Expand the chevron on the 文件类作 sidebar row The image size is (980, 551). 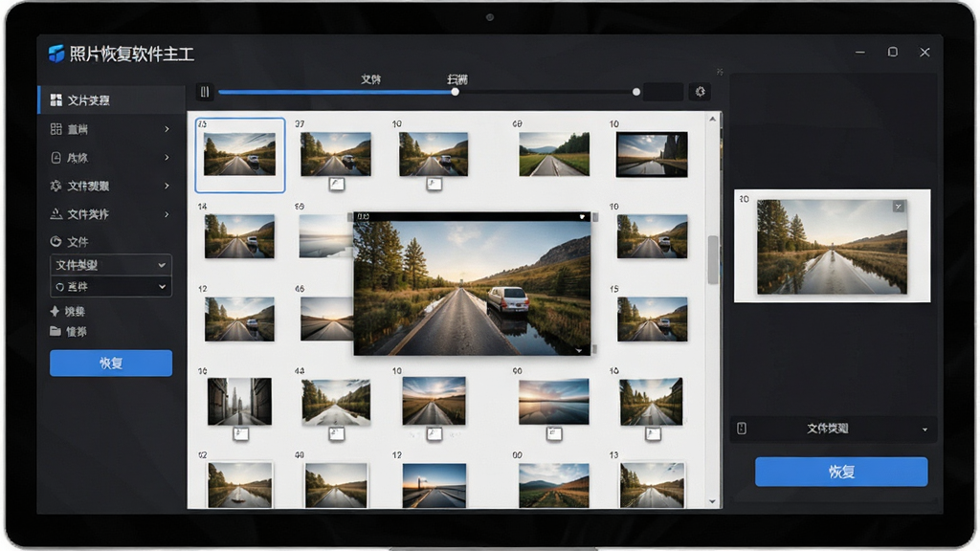[167, 214]
